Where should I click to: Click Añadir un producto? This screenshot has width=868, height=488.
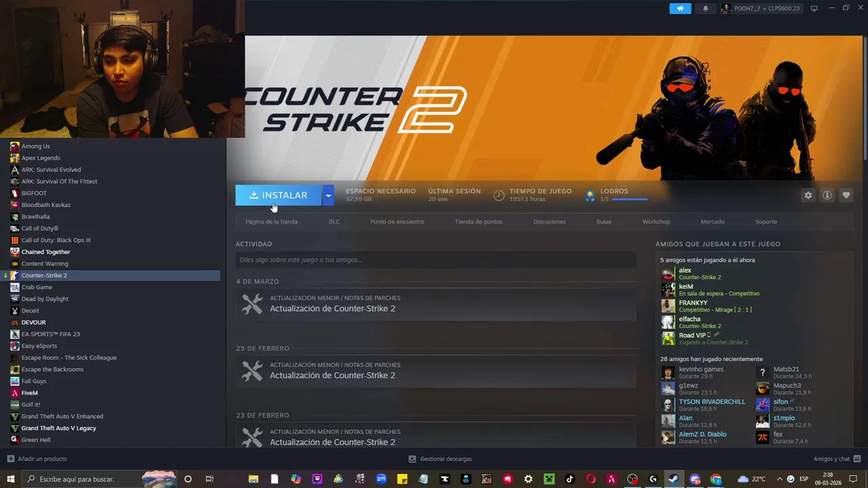click(37, 459)
